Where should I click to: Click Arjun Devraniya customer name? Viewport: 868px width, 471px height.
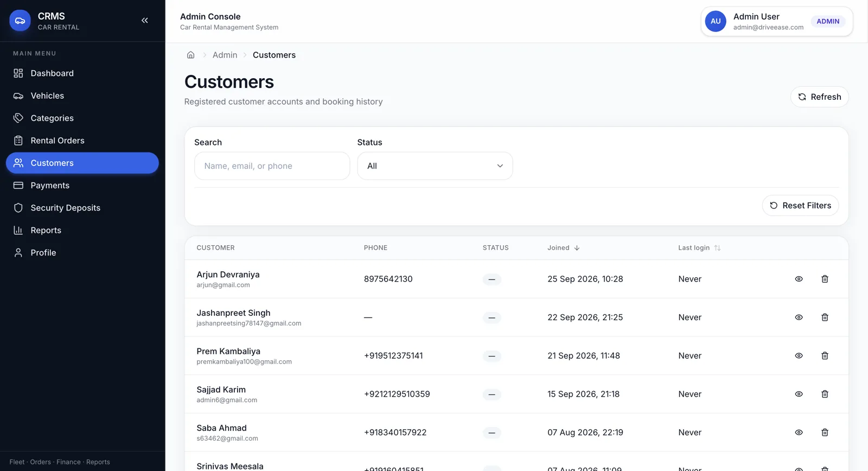(x=228, y=275)
